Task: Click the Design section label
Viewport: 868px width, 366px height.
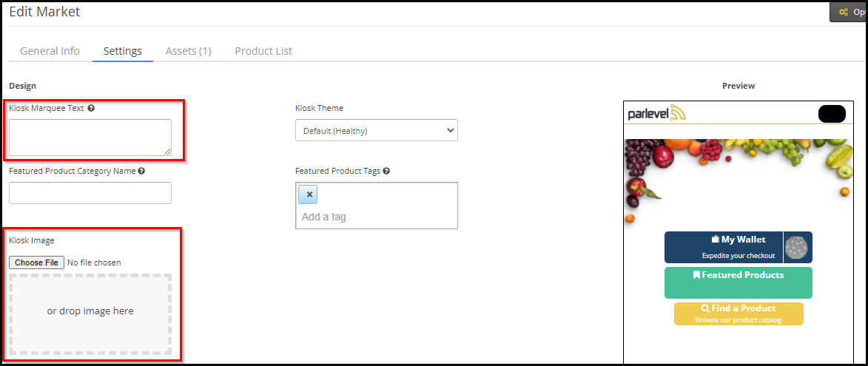Action: coord(23,87)
